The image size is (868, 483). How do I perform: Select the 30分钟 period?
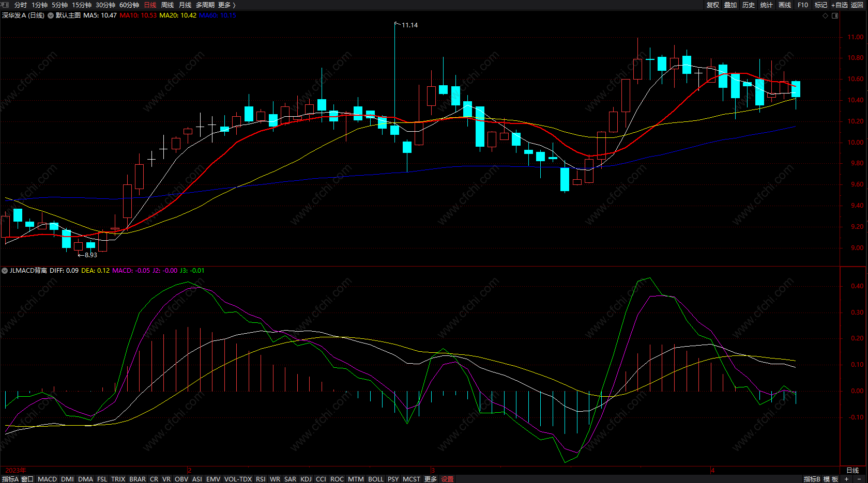(x=105, y=5)
